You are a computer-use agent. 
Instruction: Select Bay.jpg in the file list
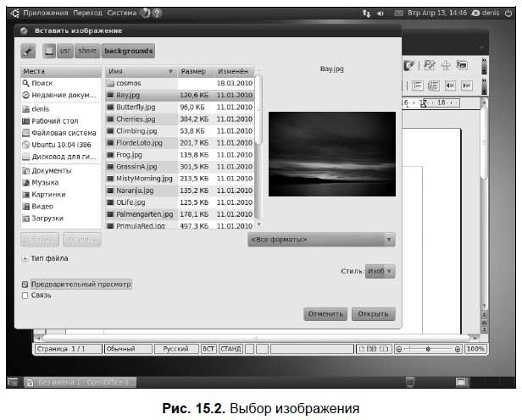pyautogui.click(x=180, y=95)
